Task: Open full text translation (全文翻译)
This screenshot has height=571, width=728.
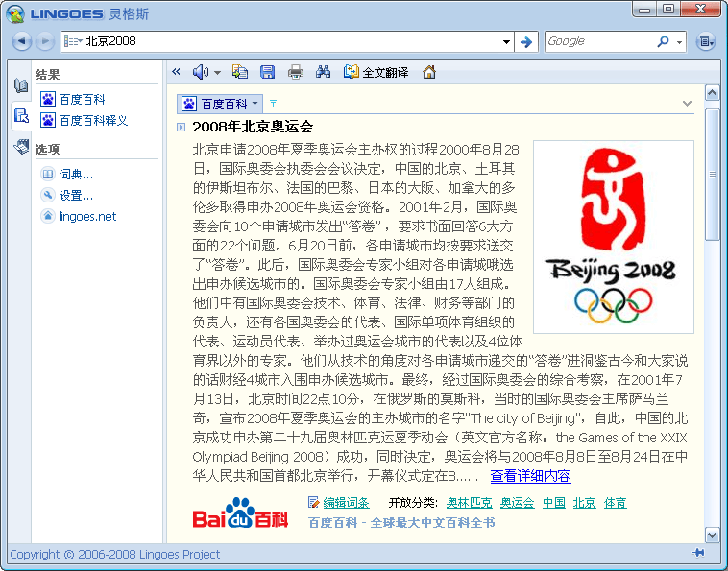Action: pos(376,72)
